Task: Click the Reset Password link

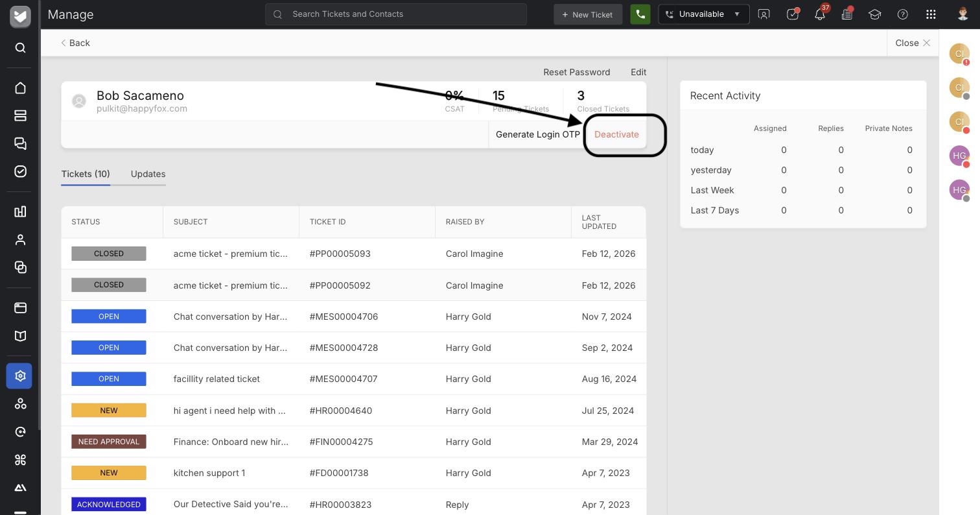Action: [x=577, y=72]
